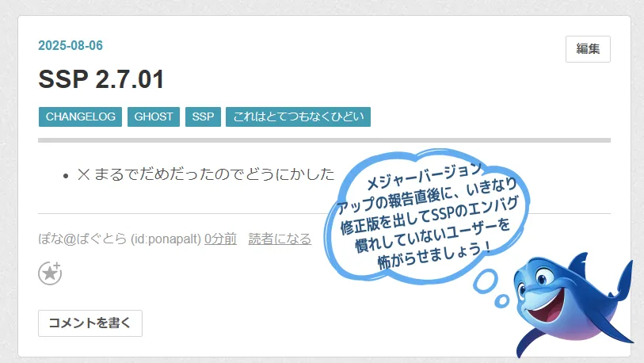Viewport: 644px width, 363px height.
Task: Open the 2025-08-06 date archive link
Action: (70, 45)
